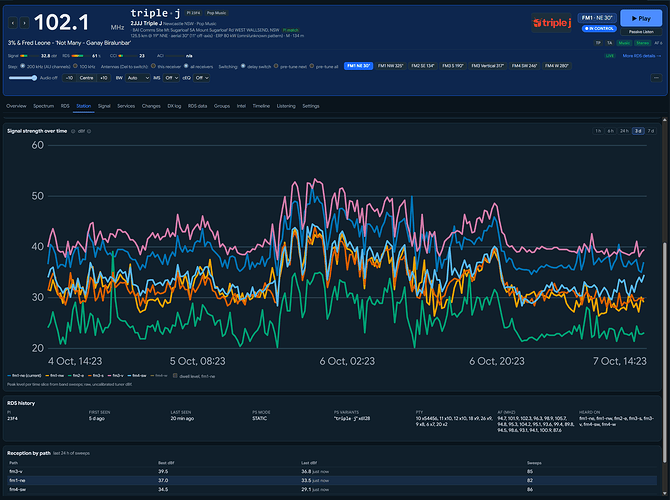
Task: Set chart range to 1h
Action: [598, 131]
